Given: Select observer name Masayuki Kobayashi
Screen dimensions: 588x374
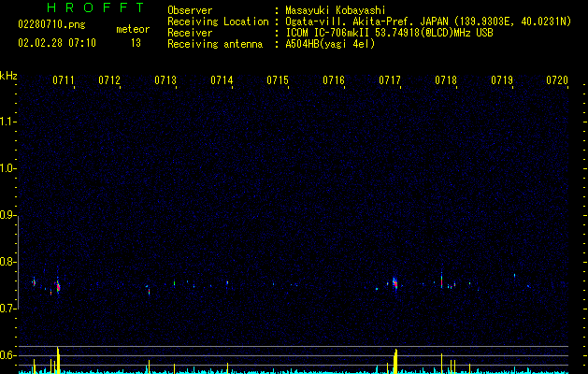Looking at the screenshot, I should (x=336, y=10).
